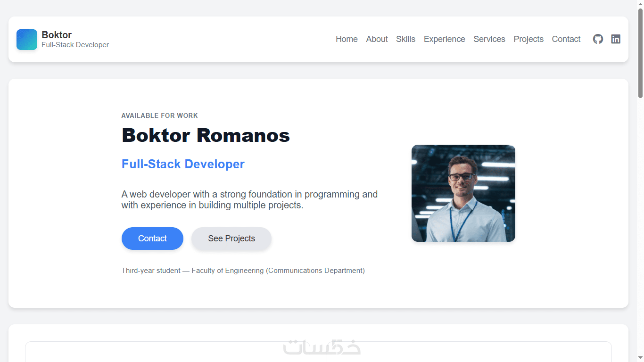Click the profile photo of Boktor

point(463,193)
